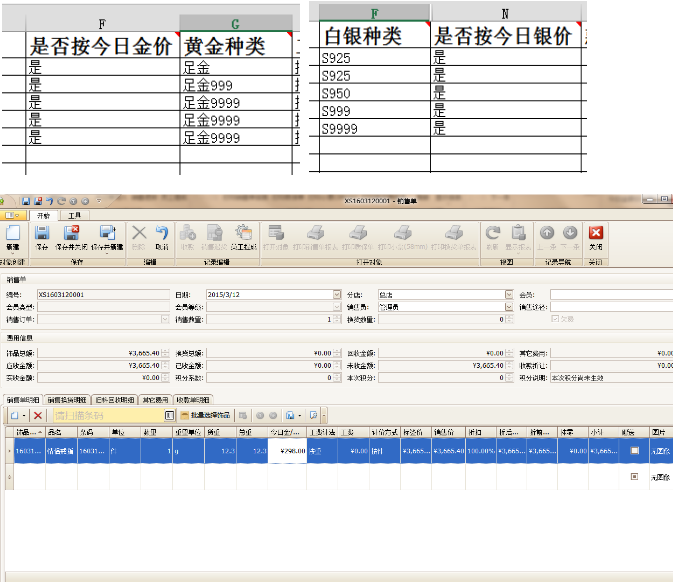Click the 是否按今日银价 header cell
The image size is (673, 582).
point(506,35)
